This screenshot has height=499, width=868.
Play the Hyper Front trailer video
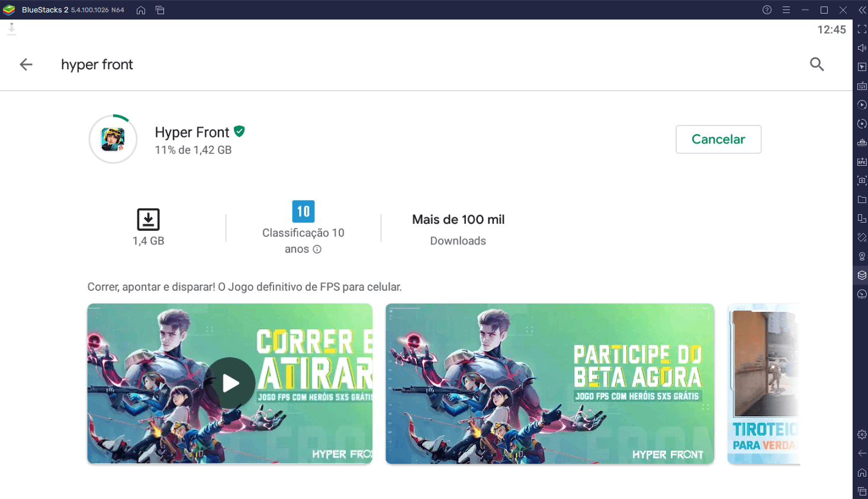(230, 384)
